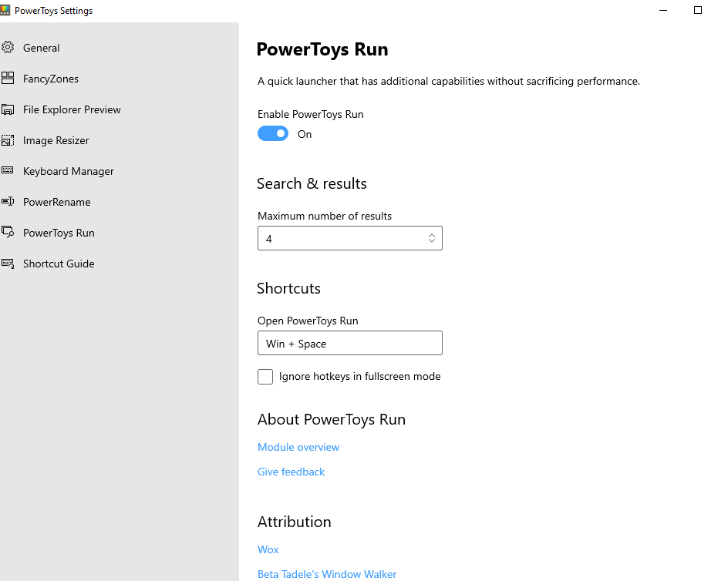
Task: Click the Open PowerToys Run hotkey field
Action: click(350, 343)
